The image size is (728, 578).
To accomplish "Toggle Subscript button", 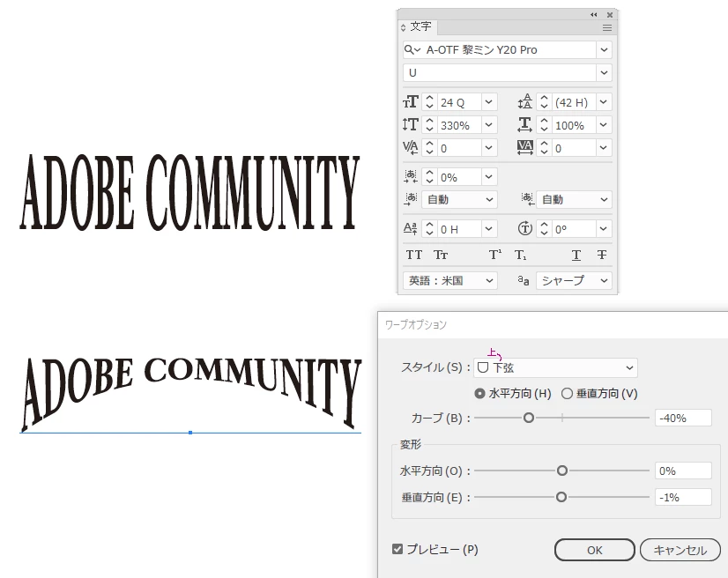I will (x=521, y=255).
